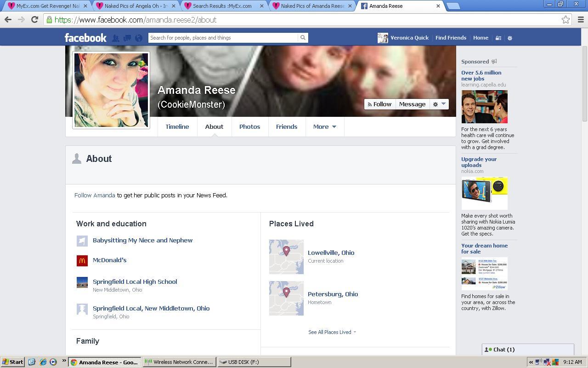Open a new browser tab
Image resolution: width=588 pixels, height=368 pixels.
click(x=453, y=6)
